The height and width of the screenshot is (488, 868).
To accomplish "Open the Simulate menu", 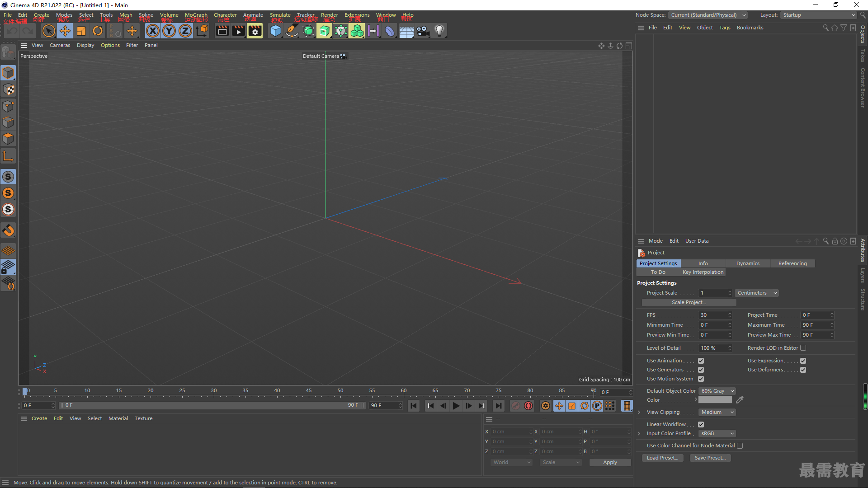I will [x=280, y=15].
